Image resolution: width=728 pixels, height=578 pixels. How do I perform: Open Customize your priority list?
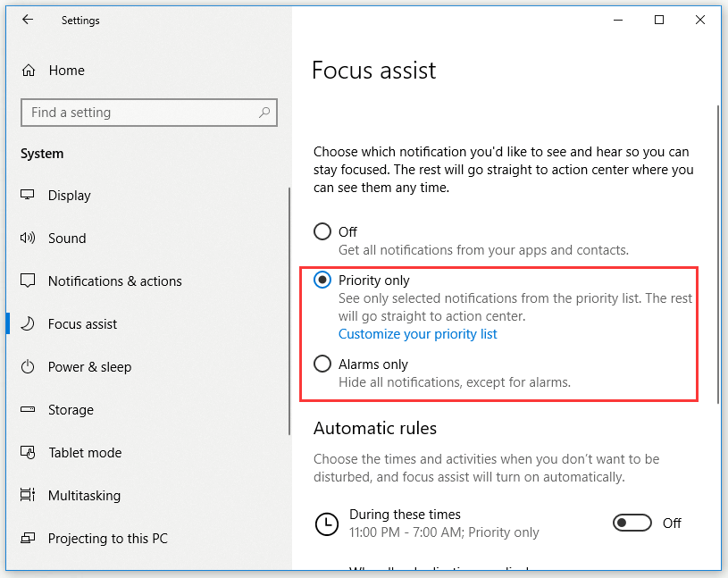(x=417, y=333)
